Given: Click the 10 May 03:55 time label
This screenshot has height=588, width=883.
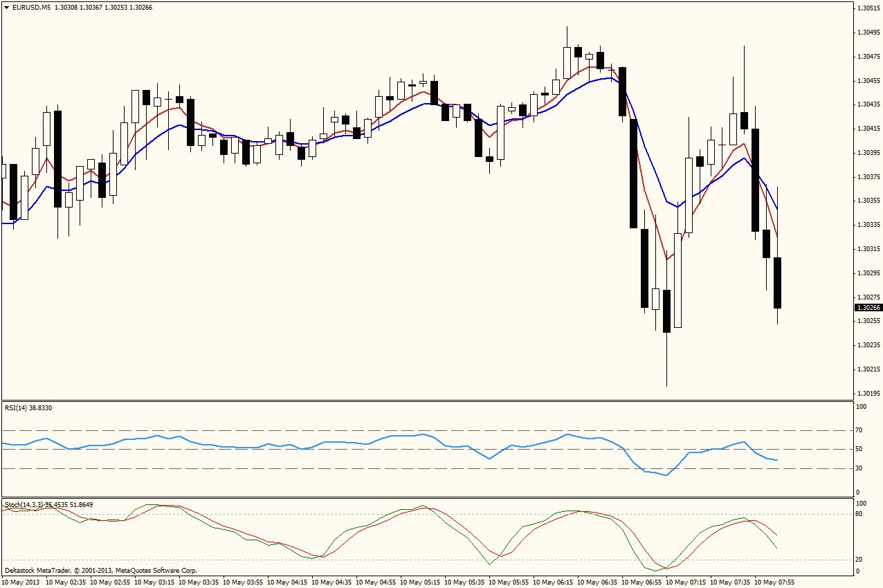Looking at the screenshot, I should click(x=243, y=582).
